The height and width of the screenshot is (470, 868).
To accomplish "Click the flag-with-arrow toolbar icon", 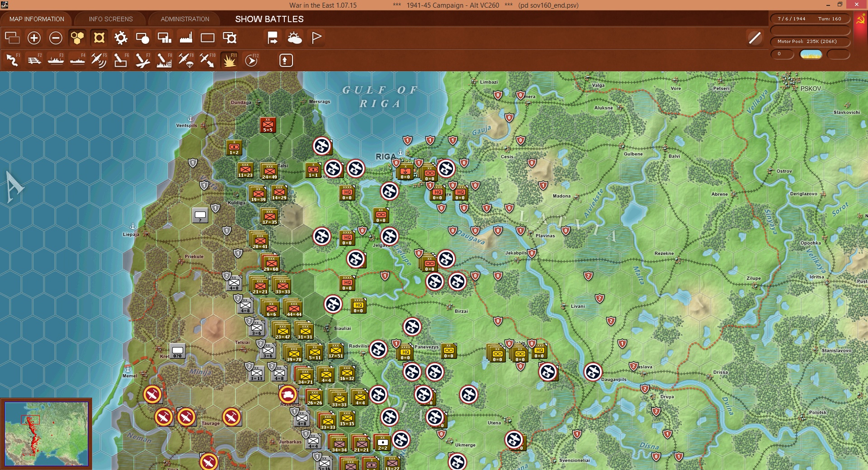I will [x=273, y=38].
